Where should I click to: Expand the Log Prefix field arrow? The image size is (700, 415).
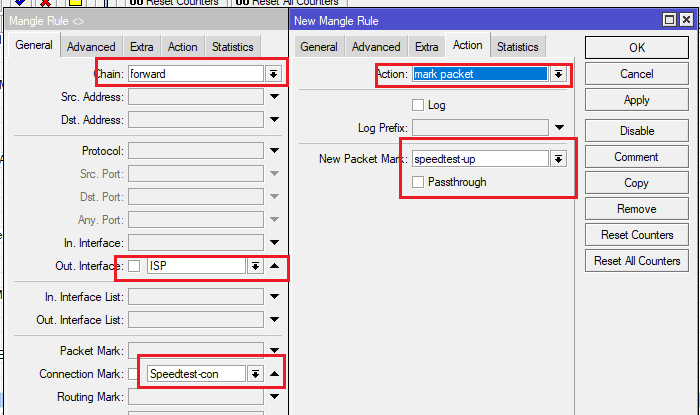click(559, 128)
